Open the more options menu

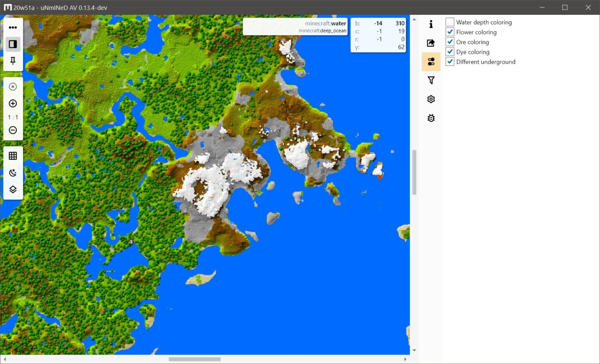(x=13, y=27)
